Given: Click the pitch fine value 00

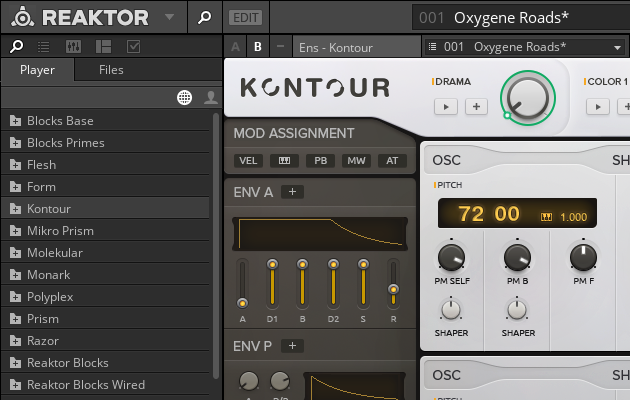Looking at the screenshot, I should point(507,214).
